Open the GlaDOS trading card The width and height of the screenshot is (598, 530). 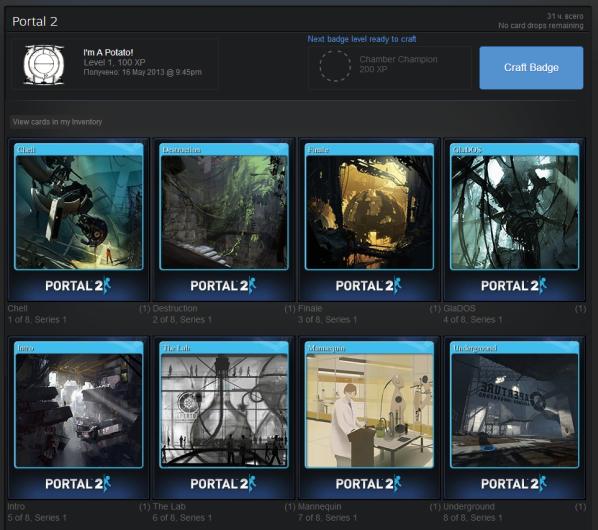pos(514,219)
